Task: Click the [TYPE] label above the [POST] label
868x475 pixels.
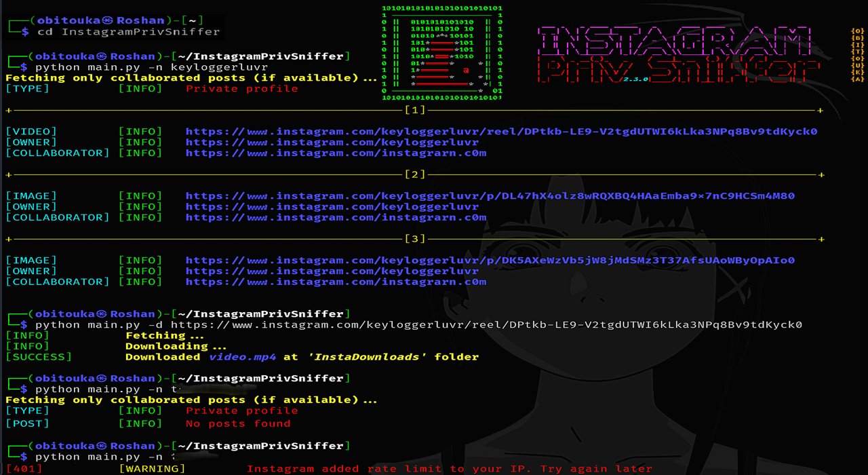Action: click(x=27, y=411)
